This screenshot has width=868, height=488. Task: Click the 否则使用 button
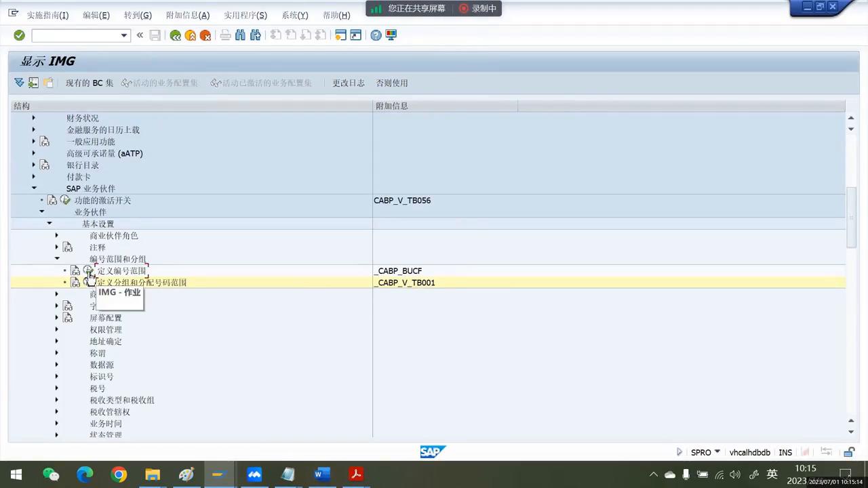point(392,83)
